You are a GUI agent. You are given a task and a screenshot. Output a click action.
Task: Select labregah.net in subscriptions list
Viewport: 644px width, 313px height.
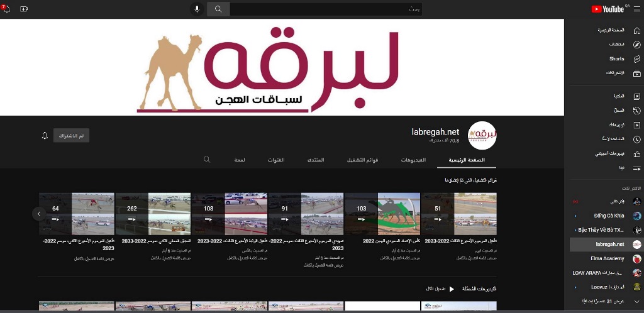point(607,244)
